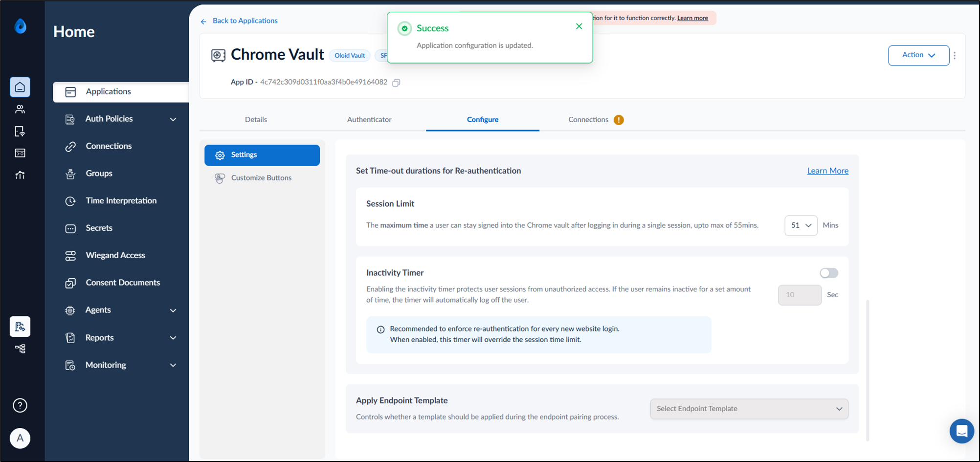Open the analytics chart icon in the left rail
Viewport: 980px width, 462px height.
pyautogui.click(x=20, y=175)
